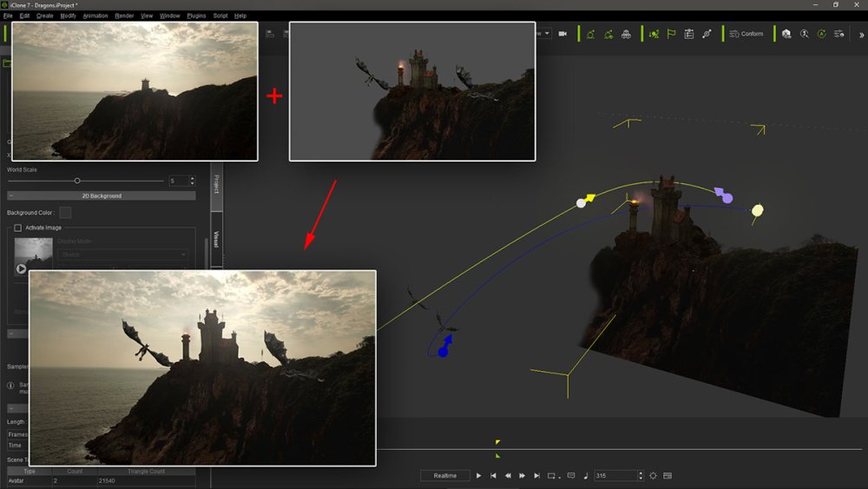Screen dimensions: 868x489
Task: Click the frame number spinner arrows
Action: (641, 476)
